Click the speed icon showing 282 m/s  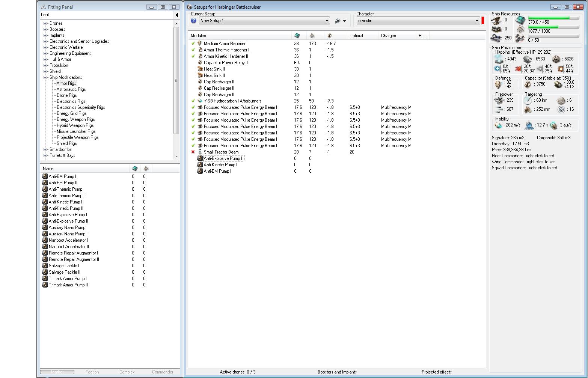pos(498,125)
